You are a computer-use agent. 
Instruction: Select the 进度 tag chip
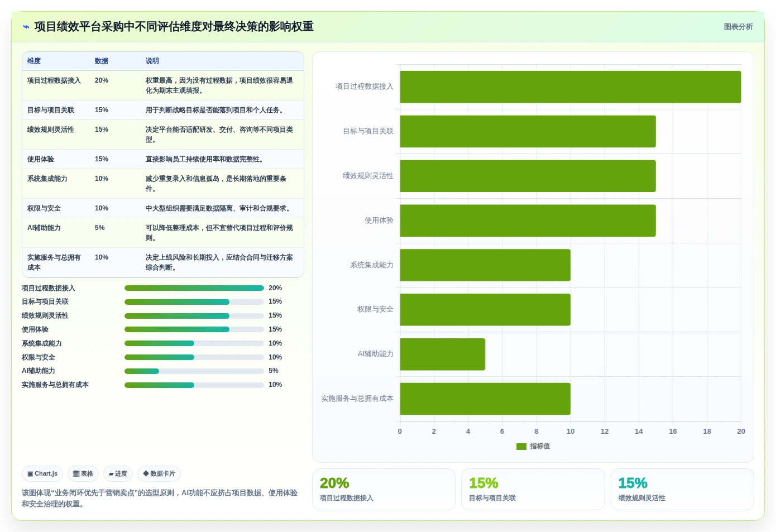coord(118,473)
